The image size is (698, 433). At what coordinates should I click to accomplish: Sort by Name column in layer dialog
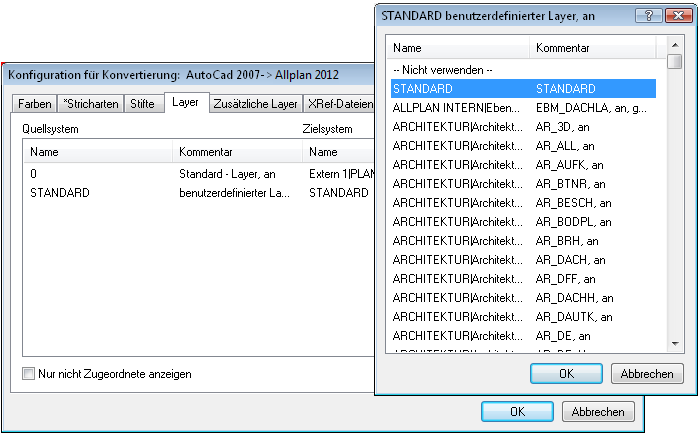point(458,48)
